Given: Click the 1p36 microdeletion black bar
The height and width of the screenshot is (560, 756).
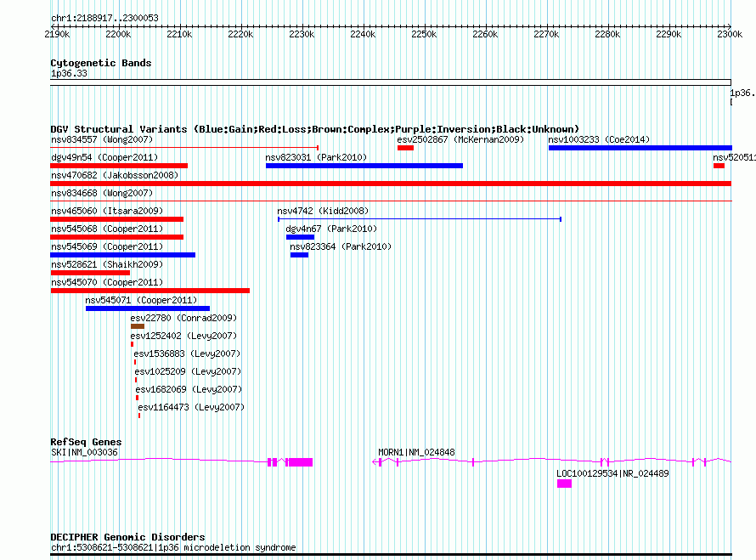Looking at the screenshot, I should point(391,555).
